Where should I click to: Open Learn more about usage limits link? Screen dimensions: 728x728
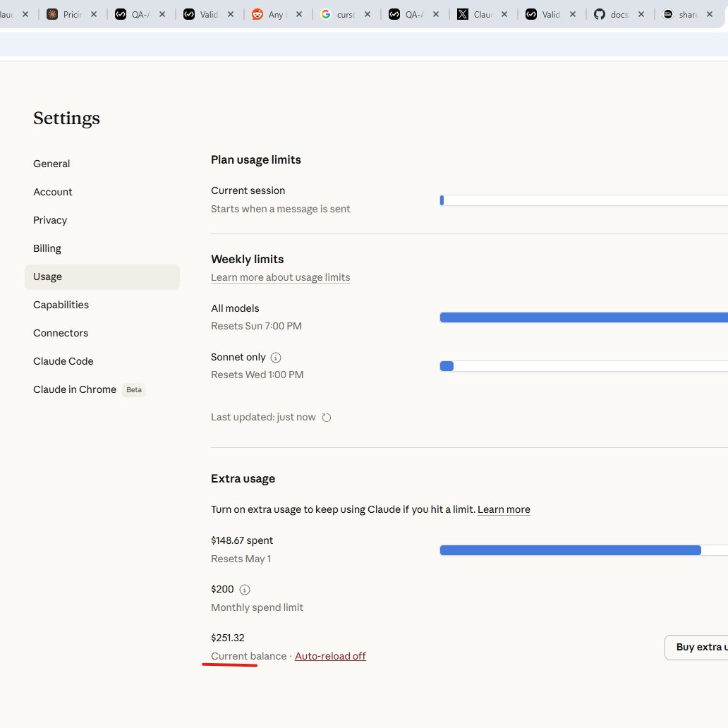pos(281,278)
